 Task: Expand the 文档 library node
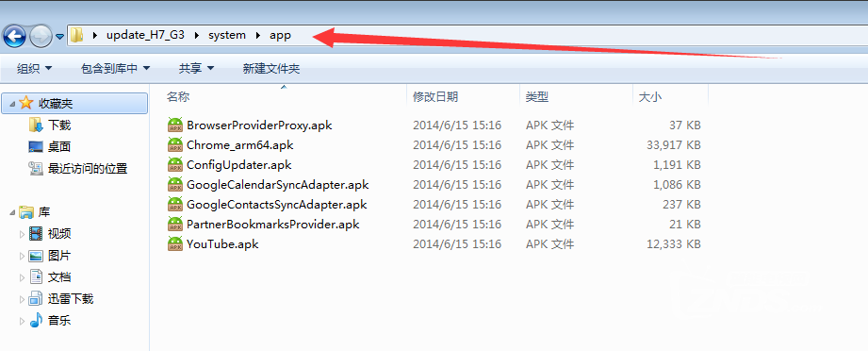pyautogui.click(x=22, y=277)
